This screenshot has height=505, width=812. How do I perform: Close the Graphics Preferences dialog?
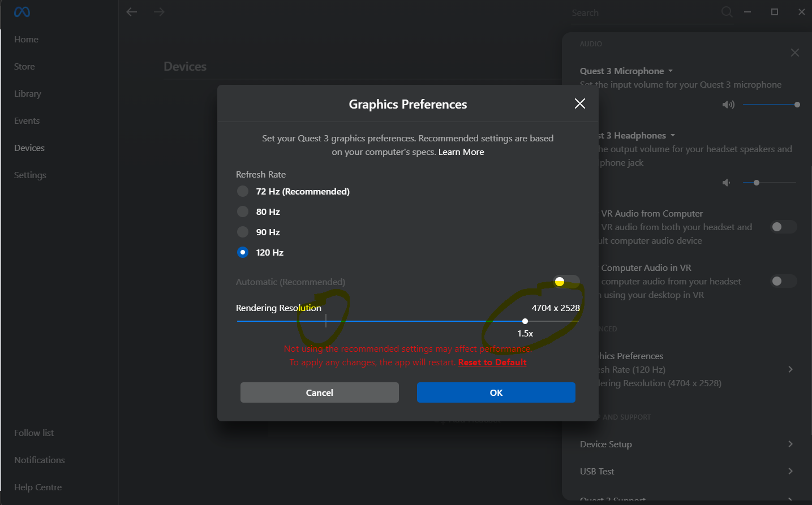580,103
